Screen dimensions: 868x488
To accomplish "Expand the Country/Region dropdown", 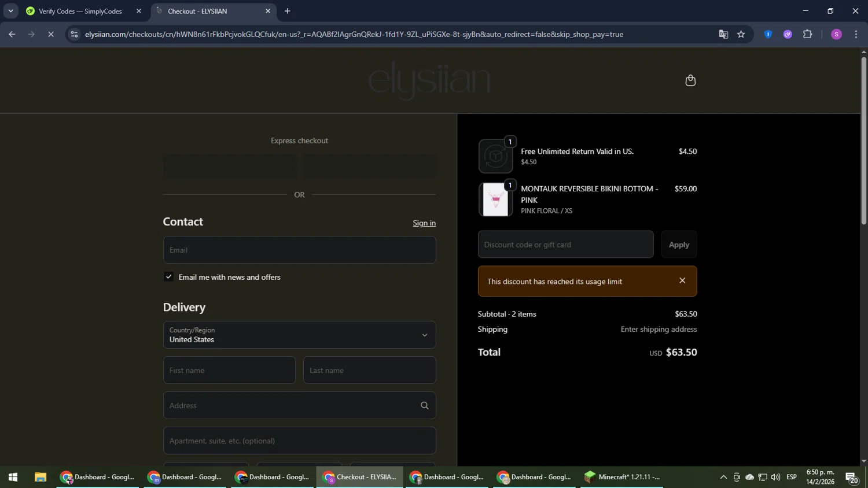I will click(299, 335).
